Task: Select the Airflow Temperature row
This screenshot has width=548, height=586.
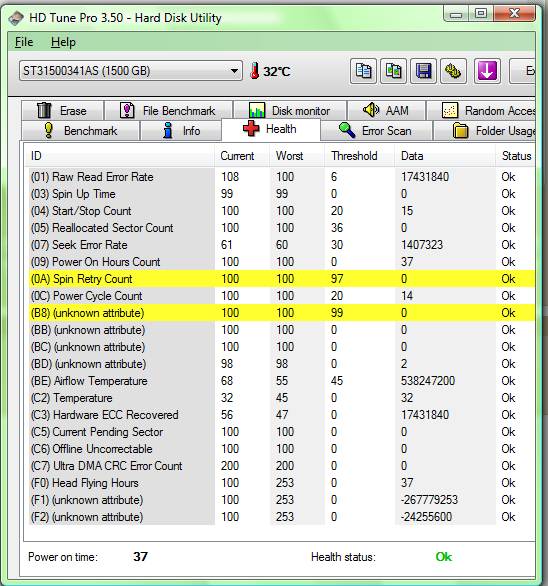Action: tap(282, 381)
